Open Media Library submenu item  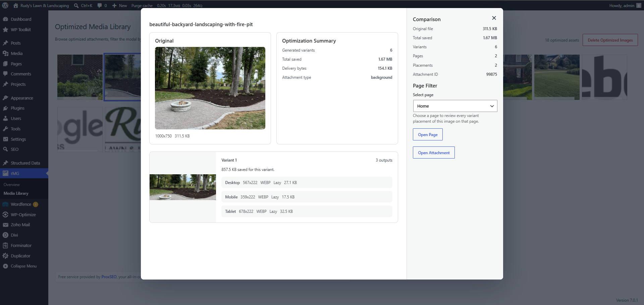pos(16,193)
